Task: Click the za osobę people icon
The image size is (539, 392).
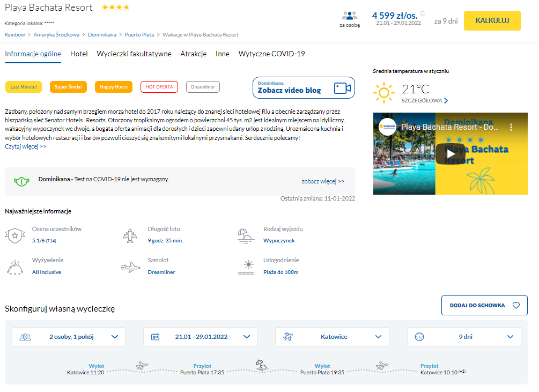Action: pyautogui.click(x=349, y=16)
